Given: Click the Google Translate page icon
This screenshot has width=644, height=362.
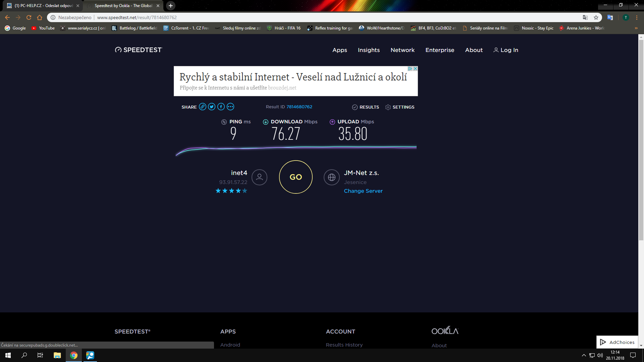Looking at the screenshot, I should point(585,17).
